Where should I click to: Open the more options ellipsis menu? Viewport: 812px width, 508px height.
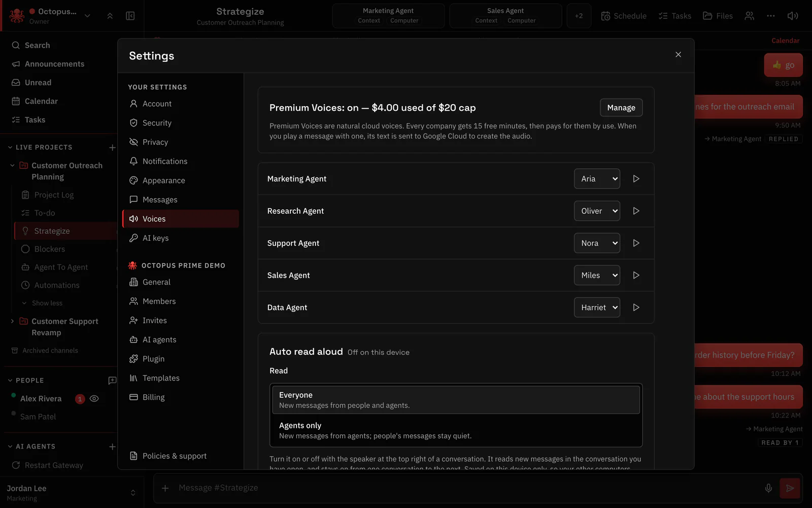coord(771,16)
